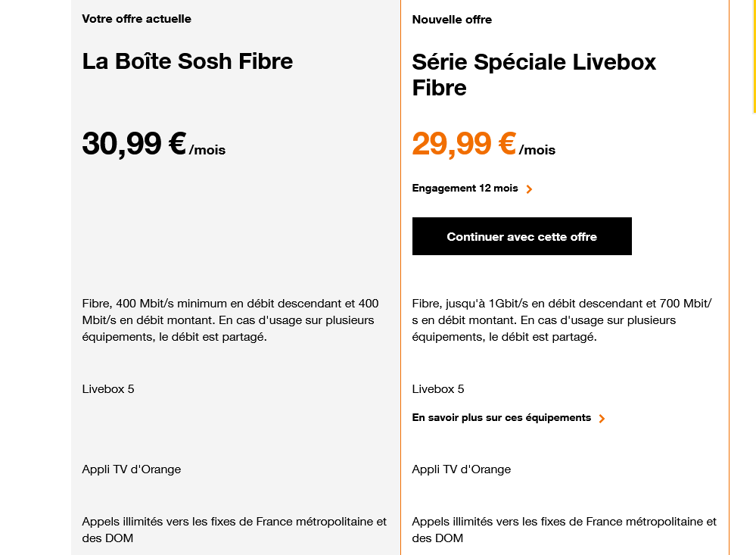
Task: Click the yellow scrollbar at the right edge
Action: click(754, 57)
